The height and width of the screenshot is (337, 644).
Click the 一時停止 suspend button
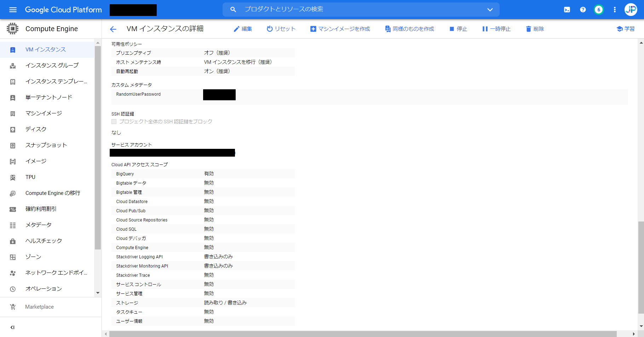(496, 29)
